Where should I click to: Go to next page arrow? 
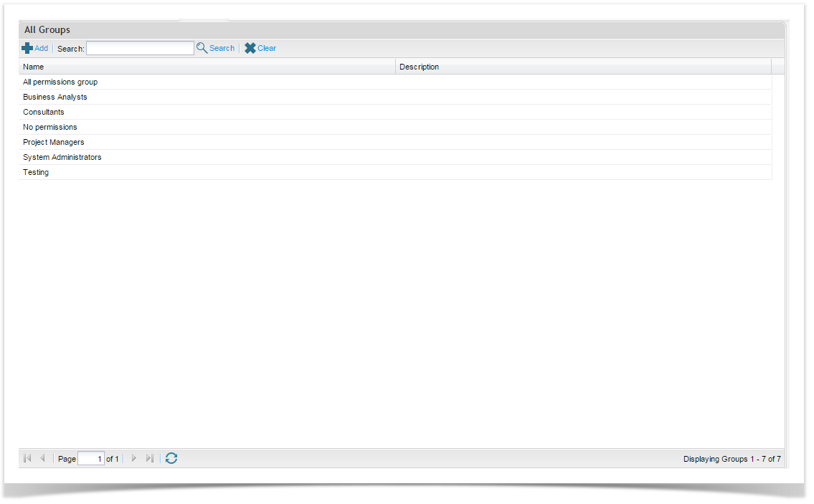tap(133, 458)
